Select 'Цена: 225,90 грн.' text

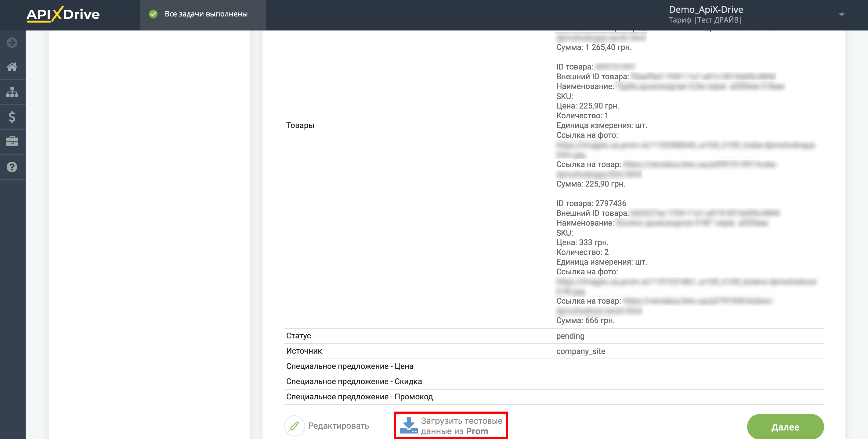point(588,106)
